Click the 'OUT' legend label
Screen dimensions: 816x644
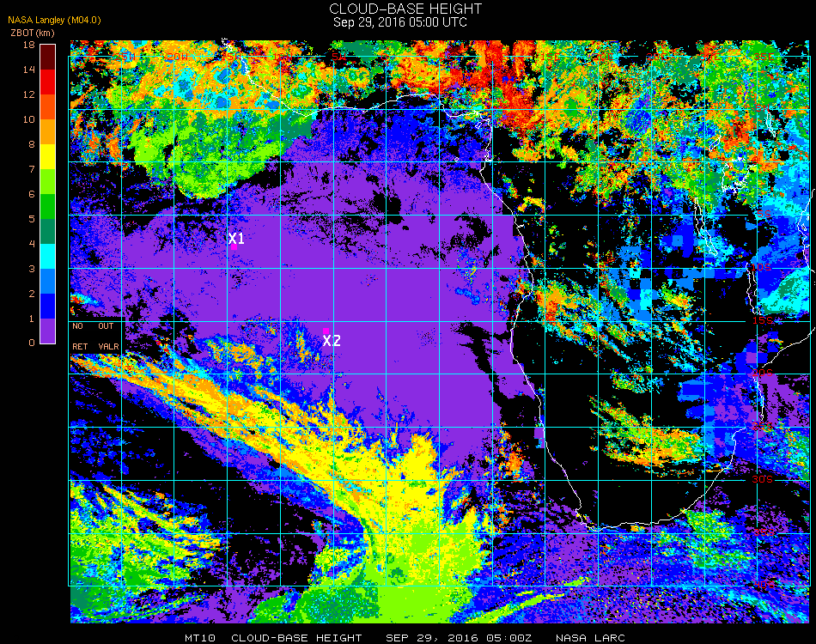106,326
